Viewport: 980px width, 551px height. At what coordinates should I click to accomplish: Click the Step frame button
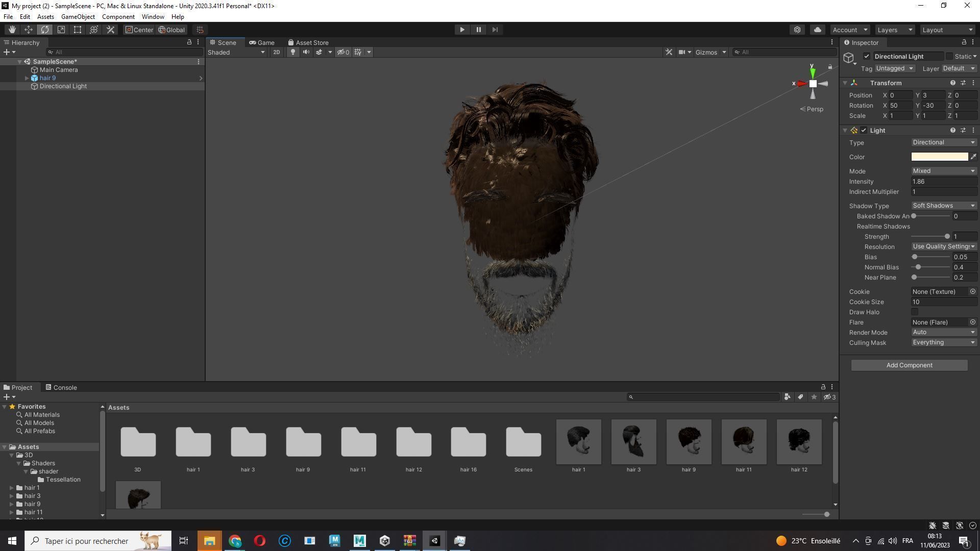495,30
